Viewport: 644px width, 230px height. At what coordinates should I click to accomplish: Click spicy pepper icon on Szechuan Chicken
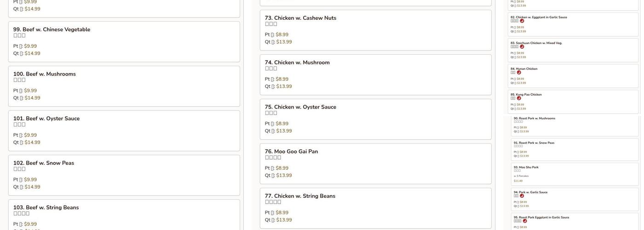(x=522, y=47)
